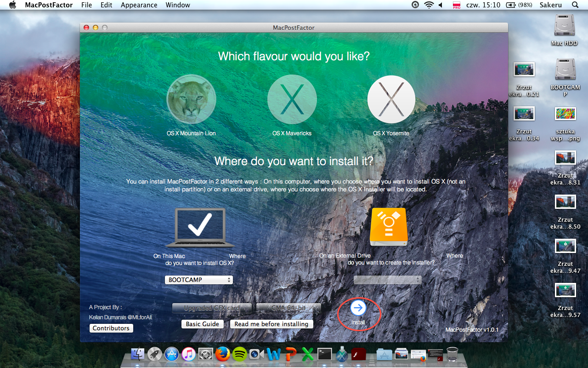
Task: Click the Wi-Fi status icon
Action: [429, 5]
